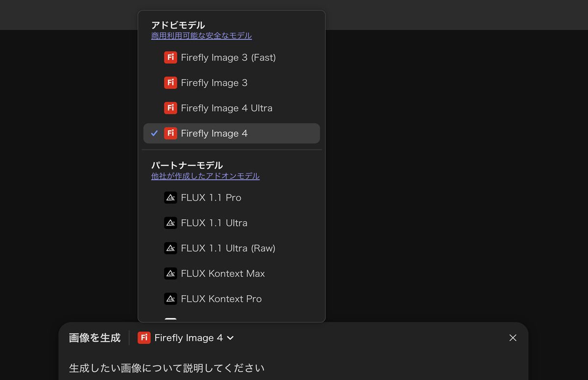Select the Firefly Image 4 Ultra menu entry
The width and height of the screenshot is (588, 380).
(226, 108)
